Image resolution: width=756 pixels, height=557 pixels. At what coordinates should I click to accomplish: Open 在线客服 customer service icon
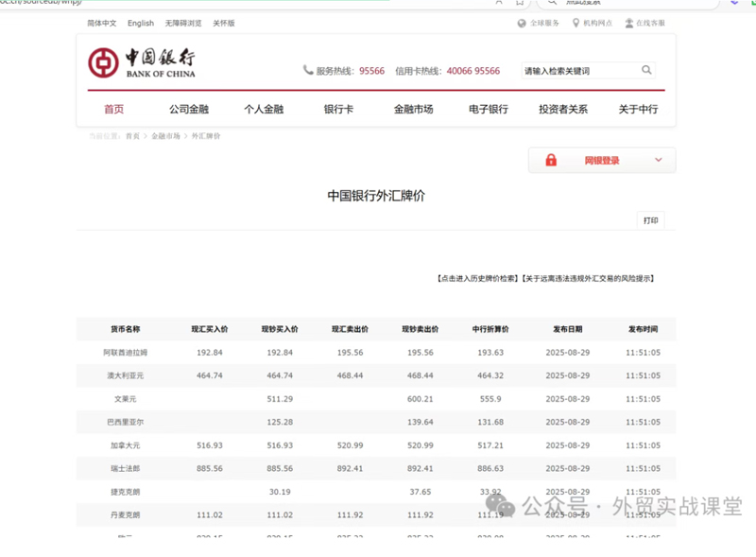point(629,24)
